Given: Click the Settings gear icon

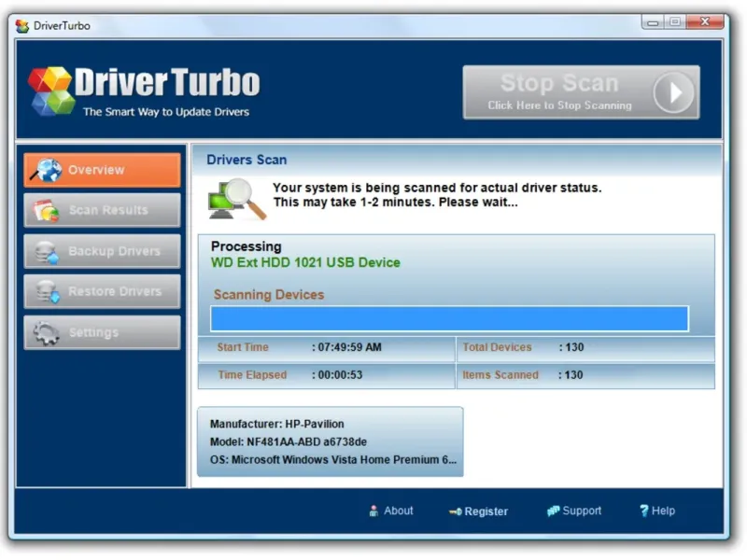Looking at the screenshot, I should (x=46, y=333).
